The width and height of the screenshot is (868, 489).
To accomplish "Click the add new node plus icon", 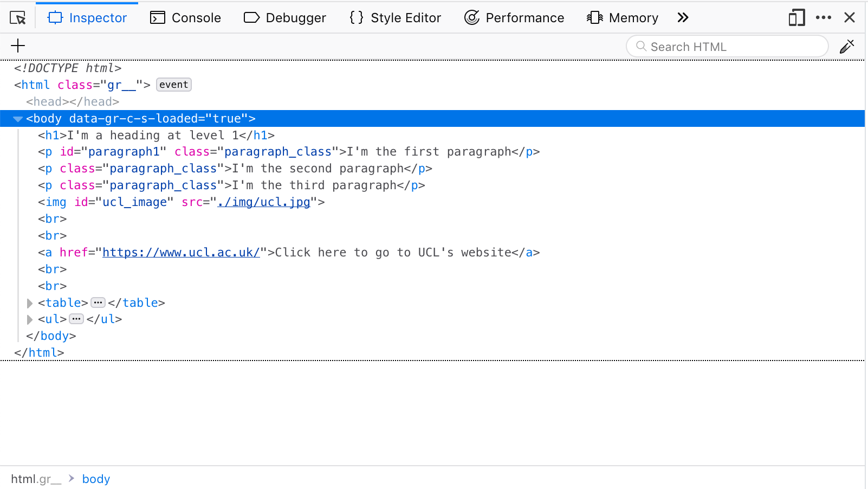I will (18, 46).
